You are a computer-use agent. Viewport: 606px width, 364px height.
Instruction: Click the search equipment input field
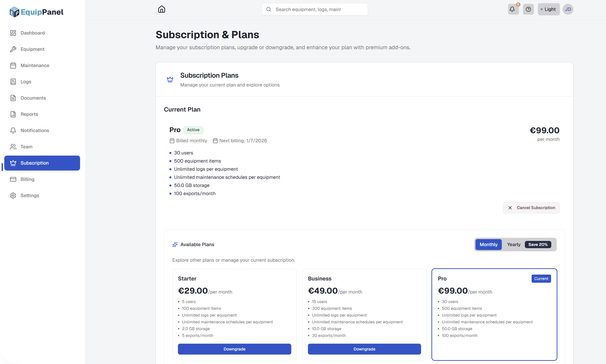pyautogui.click(x=314, y=9)
